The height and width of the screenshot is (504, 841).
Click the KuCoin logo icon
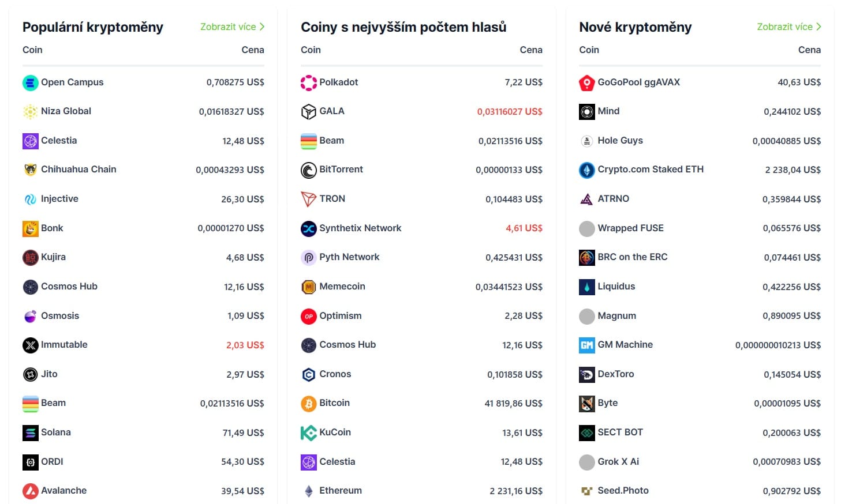point(309,432)
